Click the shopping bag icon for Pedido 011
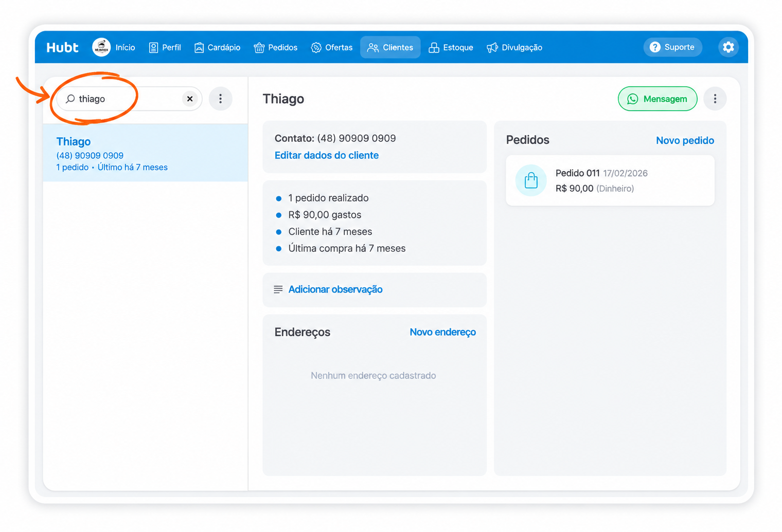 point(531,180)
